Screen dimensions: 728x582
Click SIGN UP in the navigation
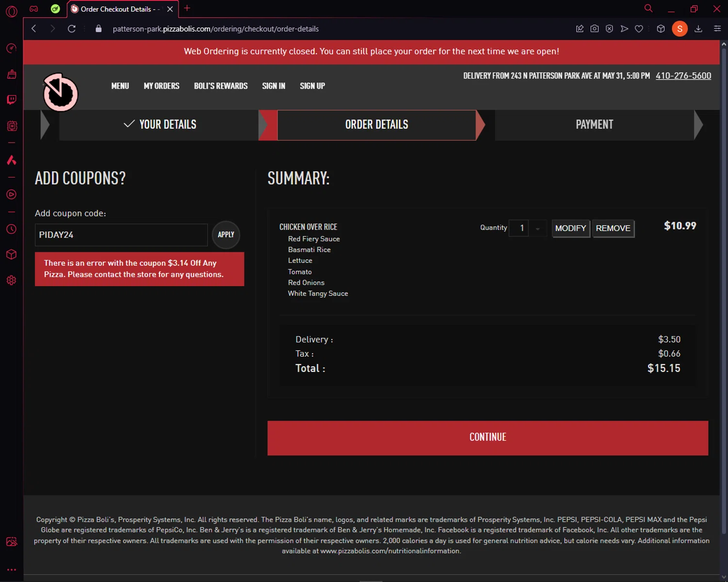pos(313,86)
